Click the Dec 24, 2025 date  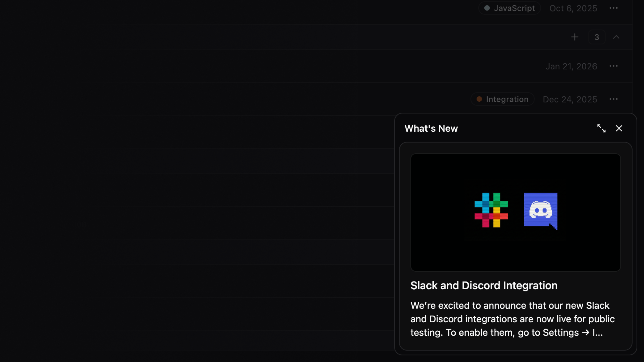tap(570, 99)
